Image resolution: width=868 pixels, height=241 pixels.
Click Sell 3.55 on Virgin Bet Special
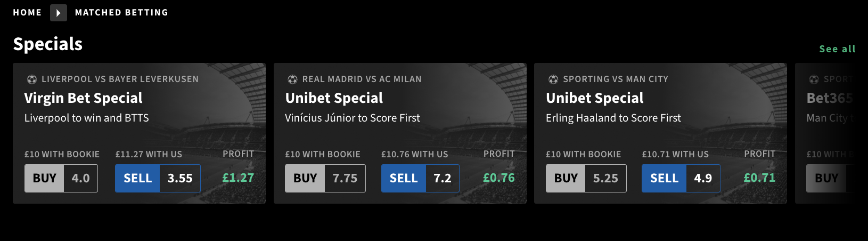(x=158, y=178)
